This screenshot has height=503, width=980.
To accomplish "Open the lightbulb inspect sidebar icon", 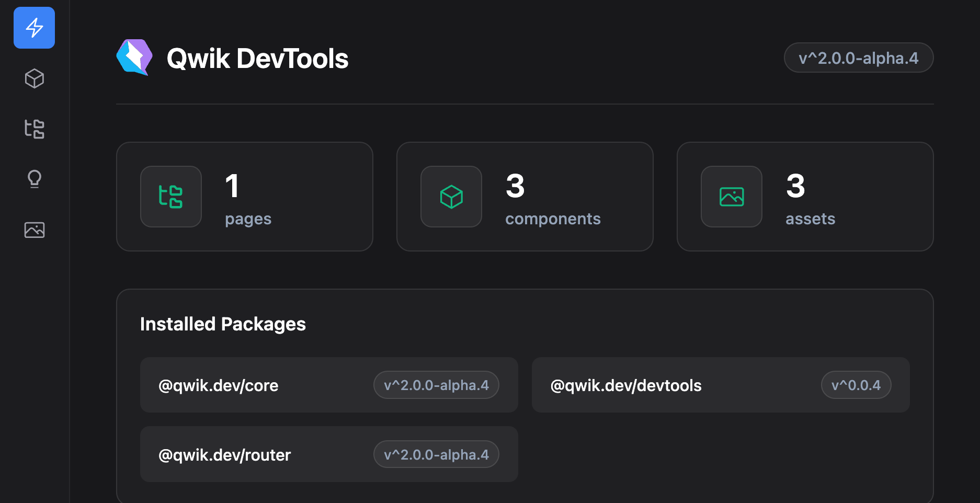I will pos(34,179).
